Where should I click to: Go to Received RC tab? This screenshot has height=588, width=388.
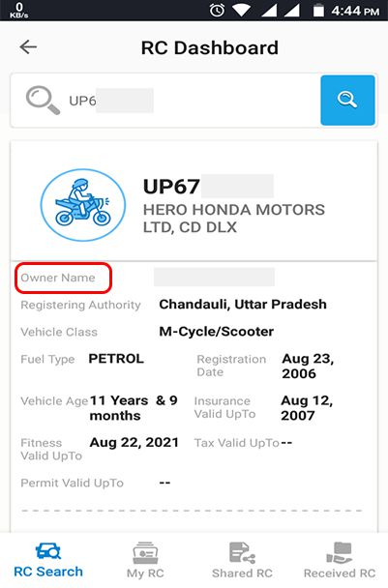[x=340, y=561]
